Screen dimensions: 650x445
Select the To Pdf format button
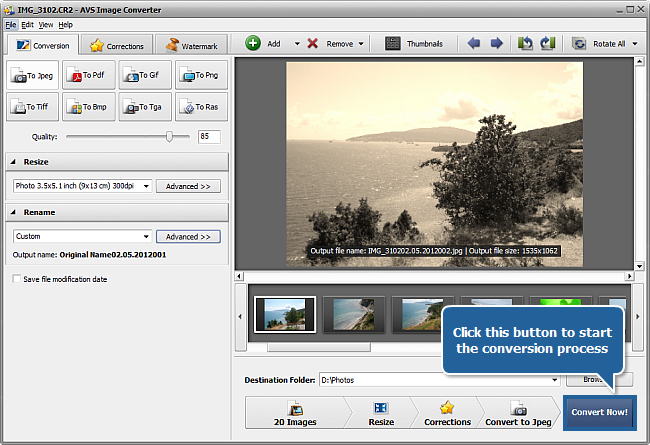click(89, 75)
